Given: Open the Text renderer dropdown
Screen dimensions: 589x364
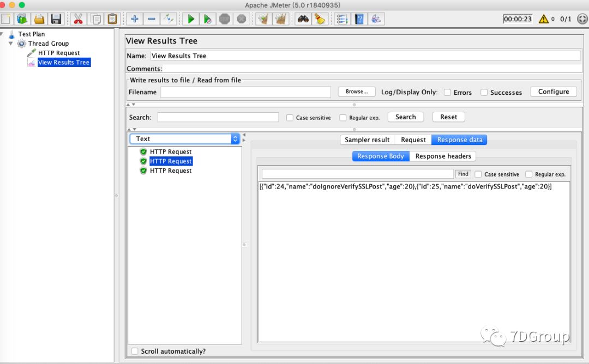Looking at the screenshot, I should tap(184, 139).
